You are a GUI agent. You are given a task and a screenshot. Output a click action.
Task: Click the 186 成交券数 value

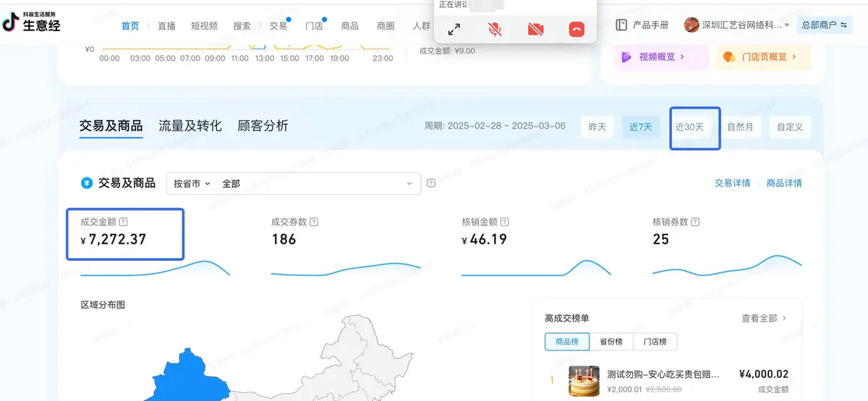click(284, 239)
